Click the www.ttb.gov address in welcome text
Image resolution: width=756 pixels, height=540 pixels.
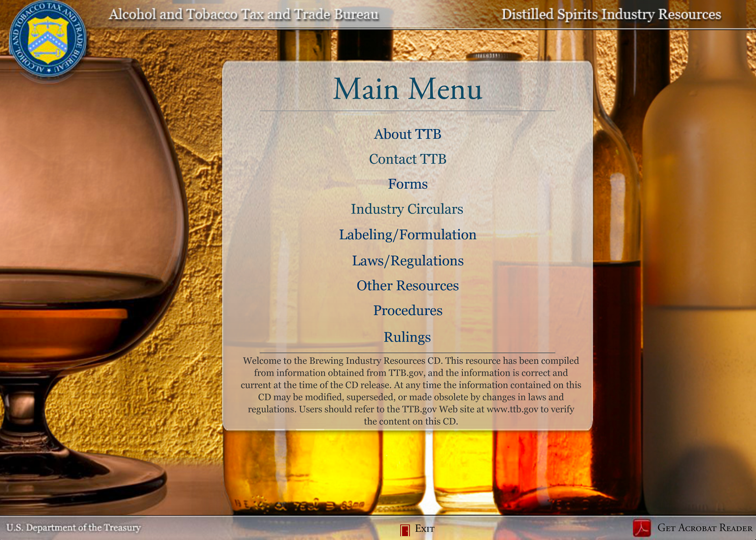(512, 409)
